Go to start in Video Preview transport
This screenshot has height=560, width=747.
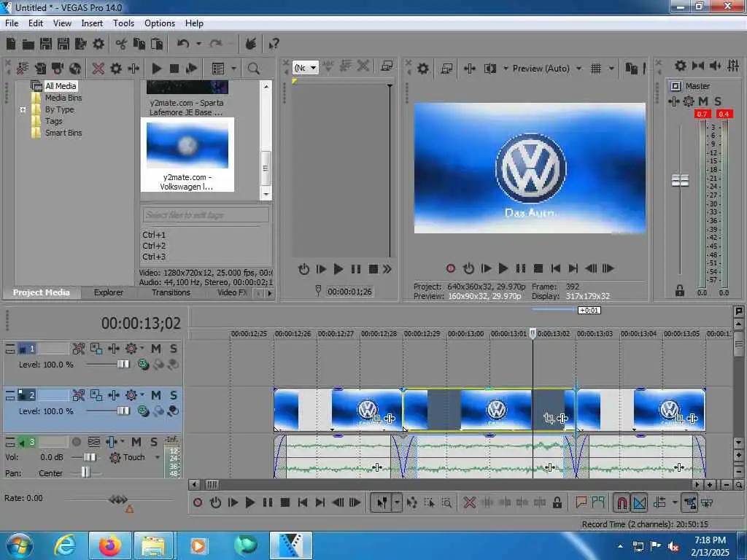point(555,268)
